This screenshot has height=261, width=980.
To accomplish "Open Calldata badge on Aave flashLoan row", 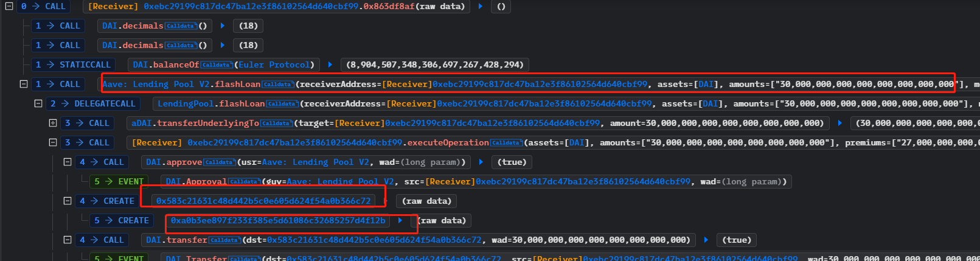I will pyautogui.click(x=278, y=85).
